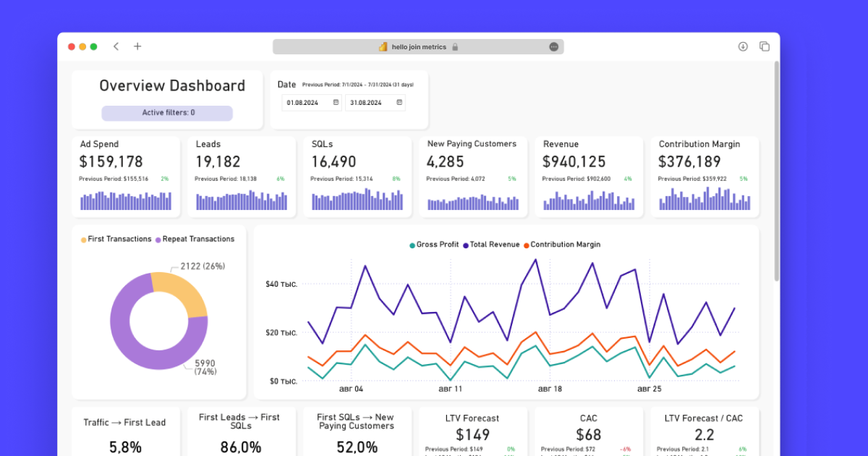Click the авг 25 x-axis label
Image resolution: width=868 pixels, height=456 pixels.
(x=649, y=389)
